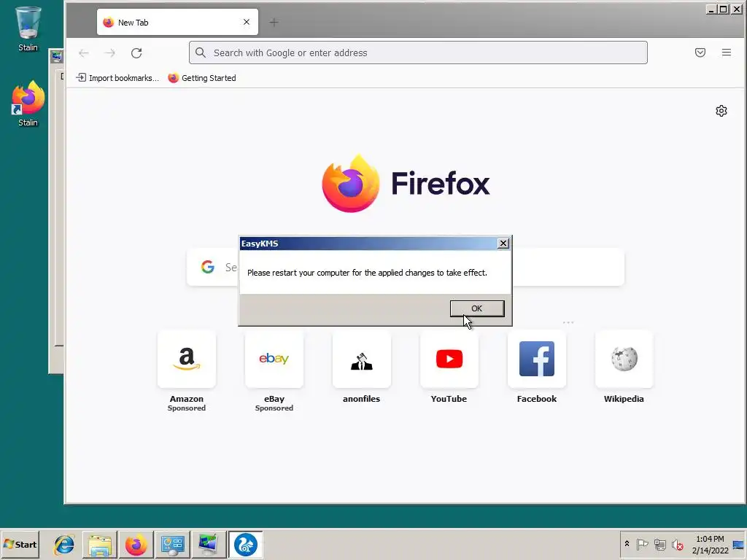Click the muted volume tray icon
This screenshot has width=747, height=560.
tap(677, 544)
